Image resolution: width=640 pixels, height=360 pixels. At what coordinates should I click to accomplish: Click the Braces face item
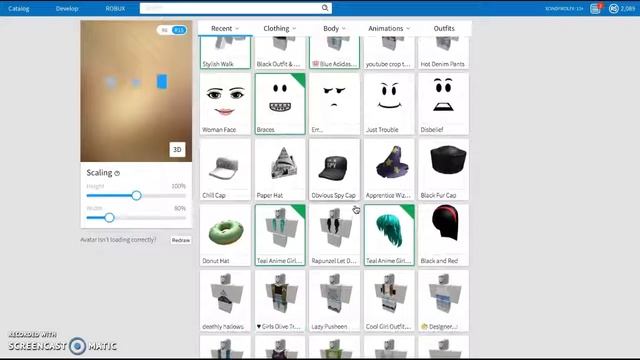click(280, 104)
